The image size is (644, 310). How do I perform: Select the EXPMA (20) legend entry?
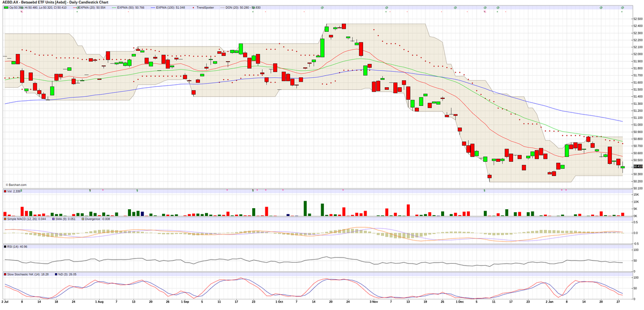(x=93, y=8)
